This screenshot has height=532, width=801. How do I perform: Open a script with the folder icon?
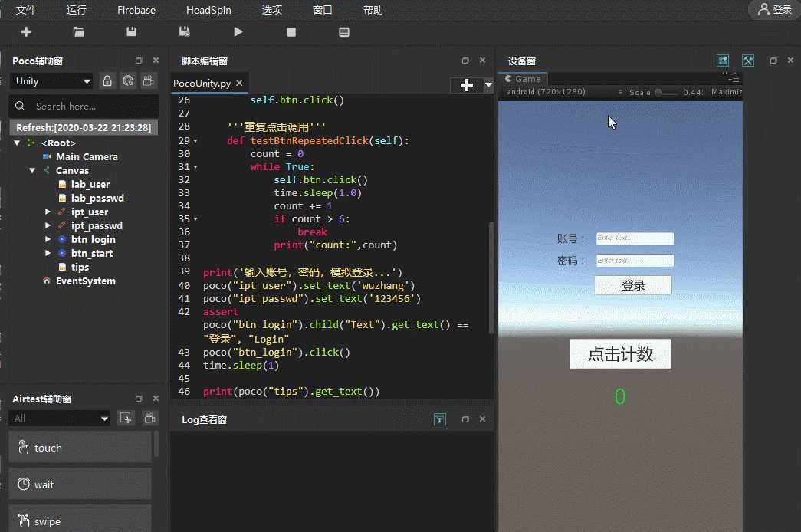[x=79, y=31]
